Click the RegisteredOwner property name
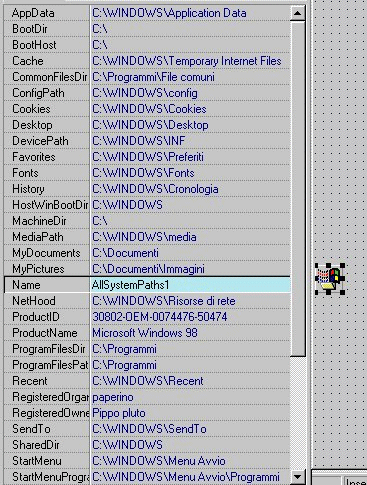Screen dimensions: 367x485 [x=50, y=413]
